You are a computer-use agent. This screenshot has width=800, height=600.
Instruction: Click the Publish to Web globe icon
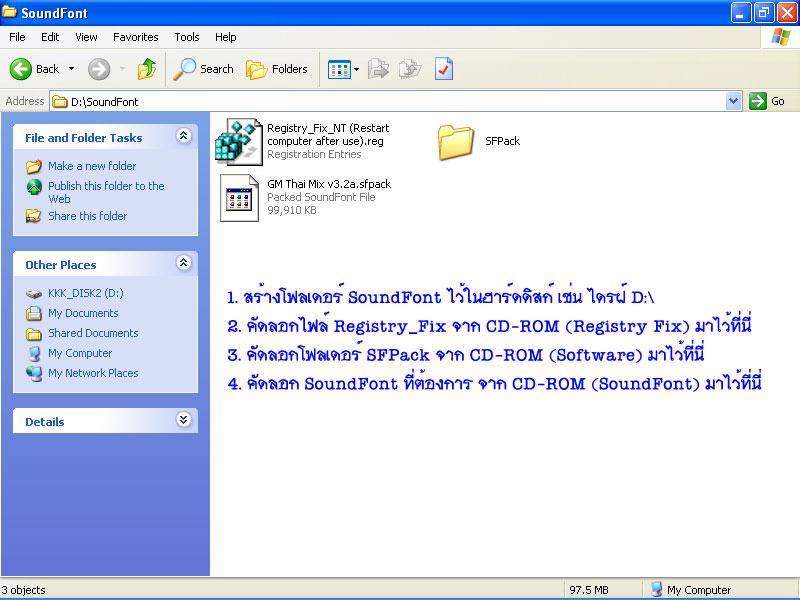point(34,187)
